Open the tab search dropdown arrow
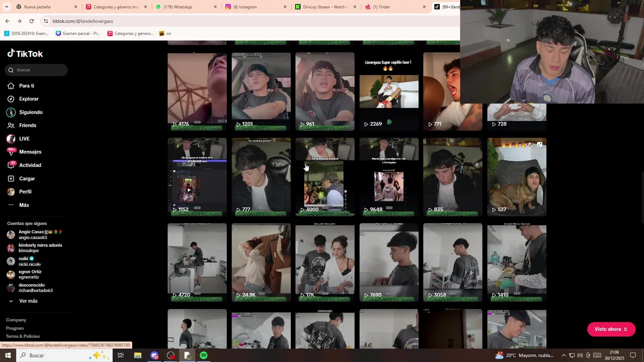The width and height of the screenshot is (644, 362). coord(6,7)
